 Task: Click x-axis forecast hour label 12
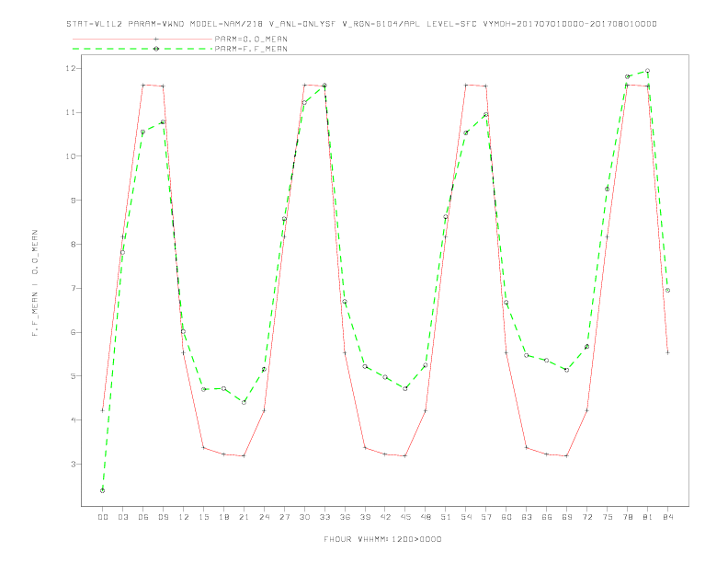point(184,517)
